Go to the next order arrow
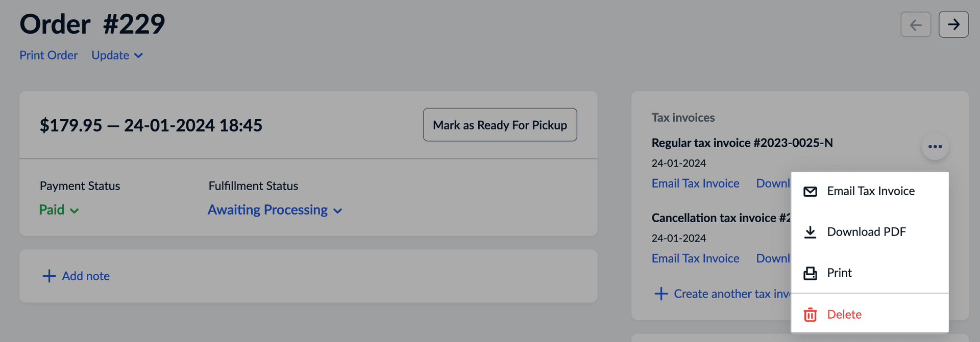980x342 pixels. click(x=953, y=24)
